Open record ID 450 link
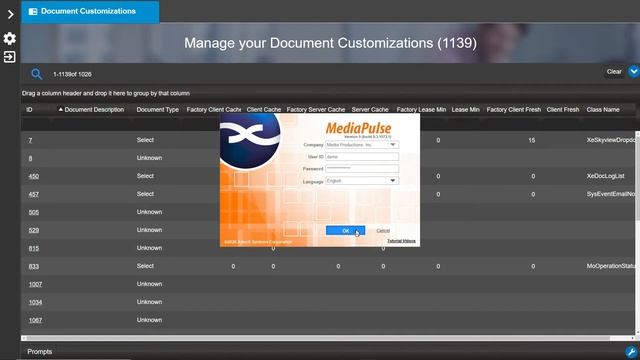 tap(34, 176)
